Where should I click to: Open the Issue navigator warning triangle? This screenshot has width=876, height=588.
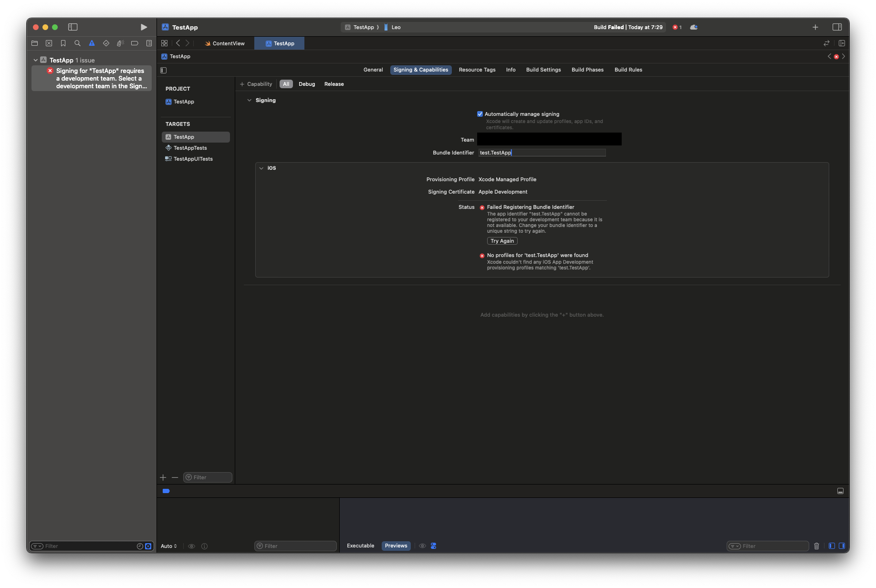click(x=92, y=43)
